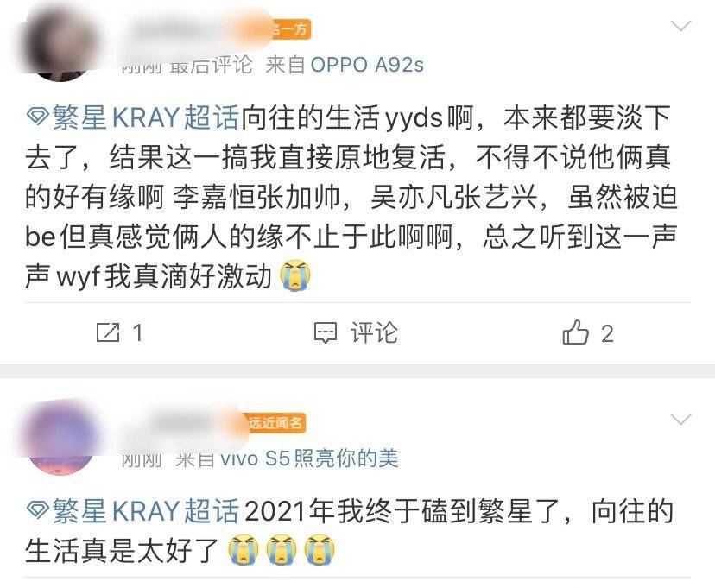The image size is (715, 588).
Task: View the second poster's avatar profile
Action: coord(61,439)
